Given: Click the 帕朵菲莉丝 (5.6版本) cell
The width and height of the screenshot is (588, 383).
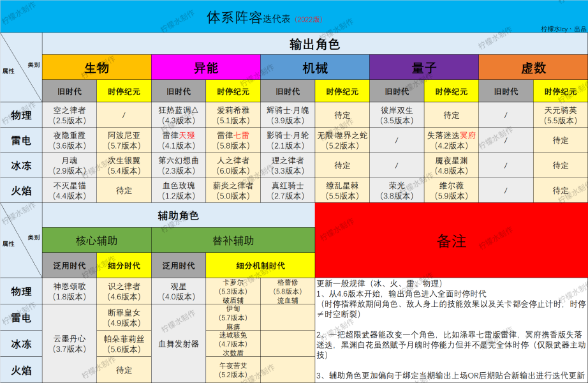Looking at the screenshot, I should point(124,343).
